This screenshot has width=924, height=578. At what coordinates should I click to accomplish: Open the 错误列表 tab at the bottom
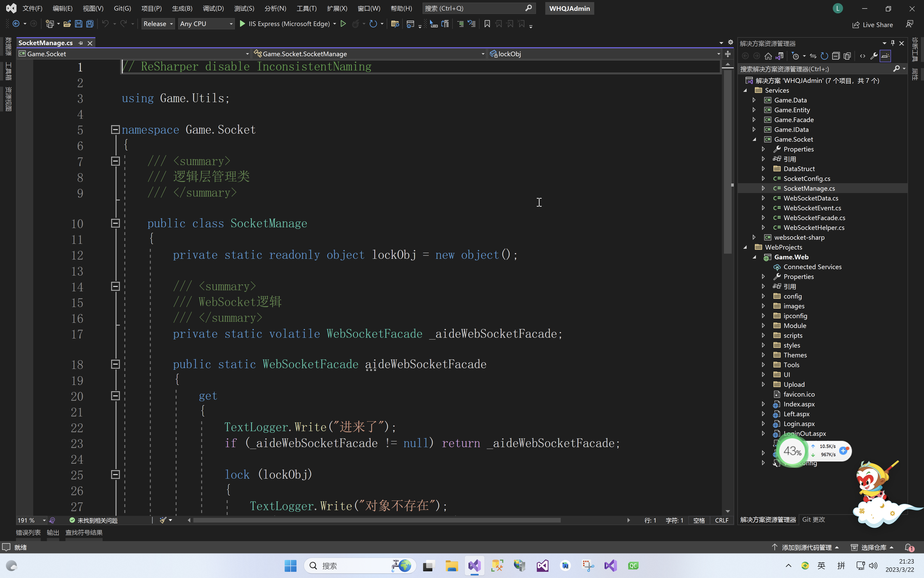tap(28, 533)
